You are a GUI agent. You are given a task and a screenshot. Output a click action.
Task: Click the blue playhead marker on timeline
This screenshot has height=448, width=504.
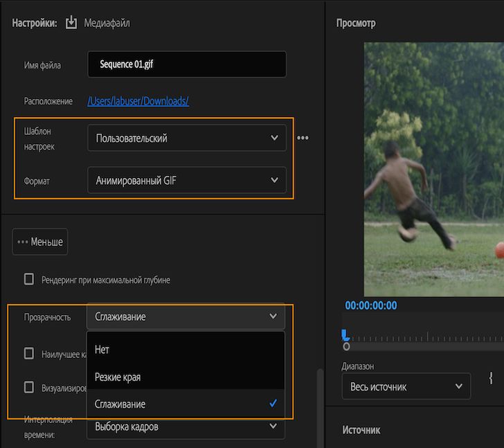coord(345,334)
